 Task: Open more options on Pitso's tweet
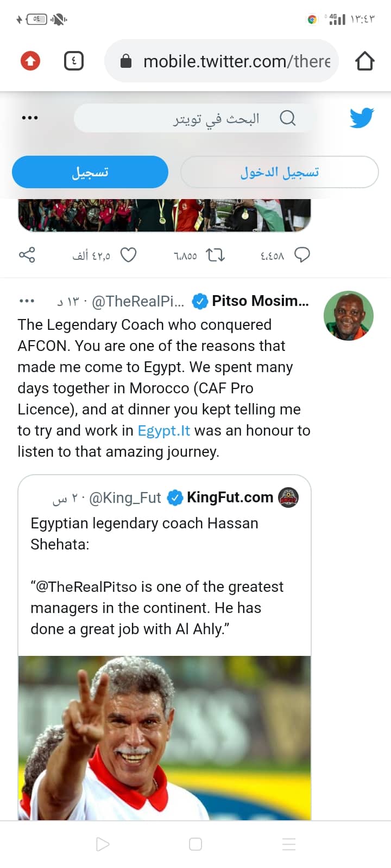(27, 301)
